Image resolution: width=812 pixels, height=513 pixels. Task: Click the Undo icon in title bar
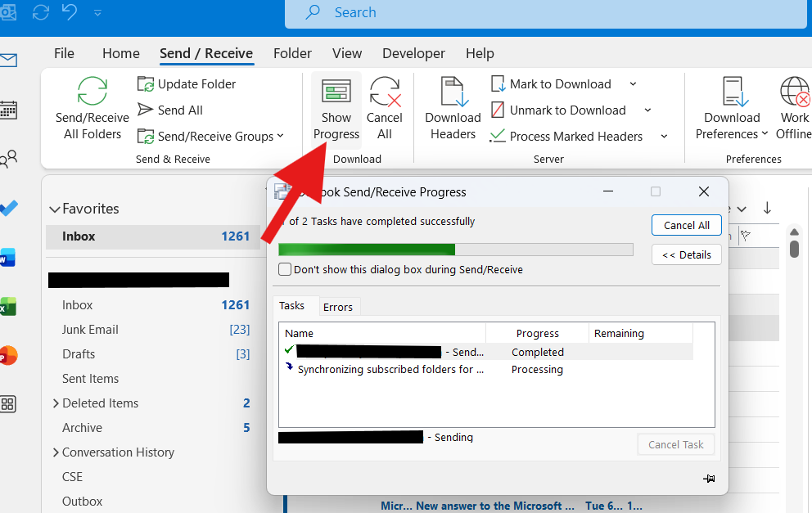point(70,11)
